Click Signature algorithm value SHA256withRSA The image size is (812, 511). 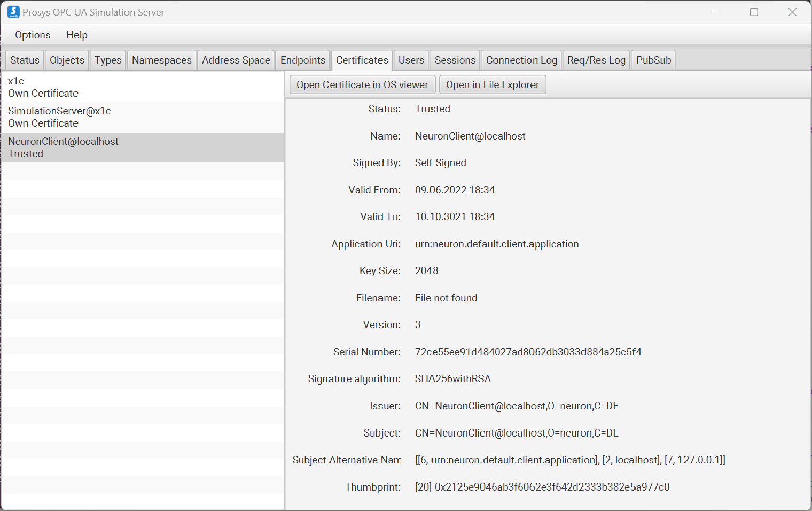pyautogui.click(x=453, y=378)
